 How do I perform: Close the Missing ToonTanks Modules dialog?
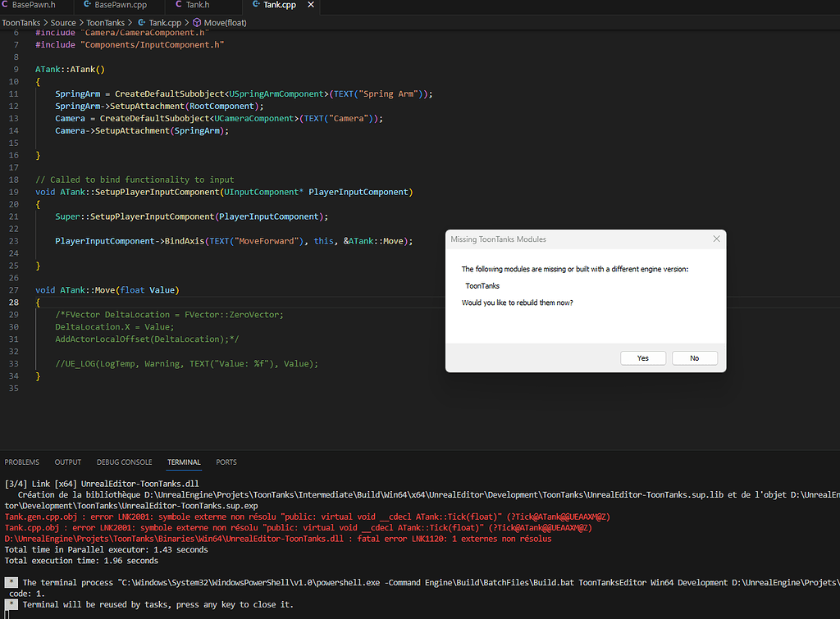tap(715, 239)
